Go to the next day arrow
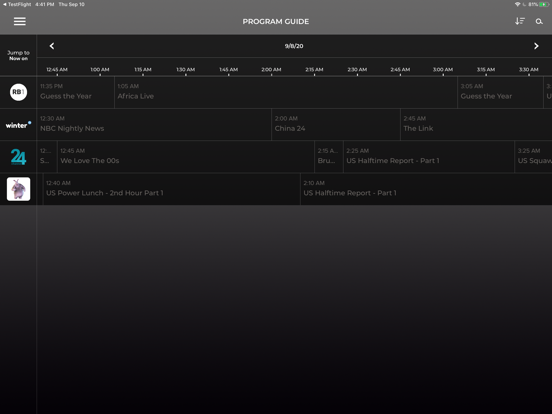This screenshot has width=552, height=414. pos(536,46)
